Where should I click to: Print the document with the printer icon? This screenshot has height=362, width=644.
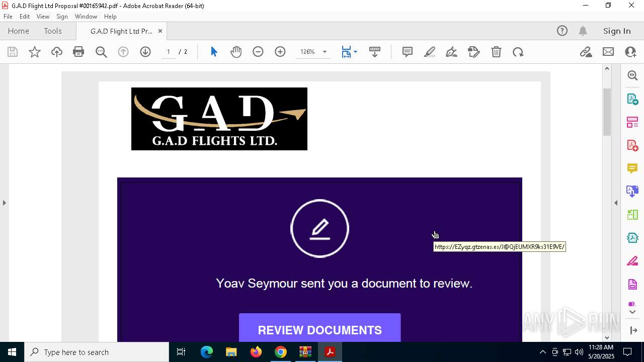(78, 52)
